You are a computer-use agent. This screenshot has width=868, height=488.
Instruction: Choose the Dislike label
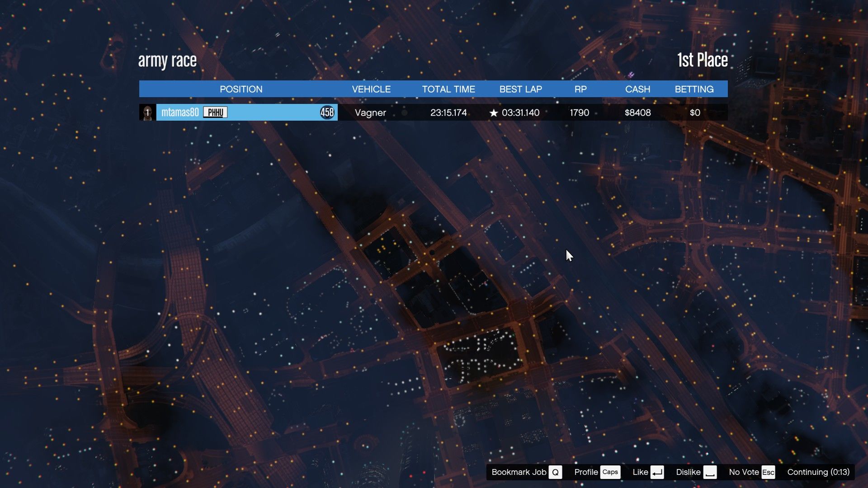point(688,472)
